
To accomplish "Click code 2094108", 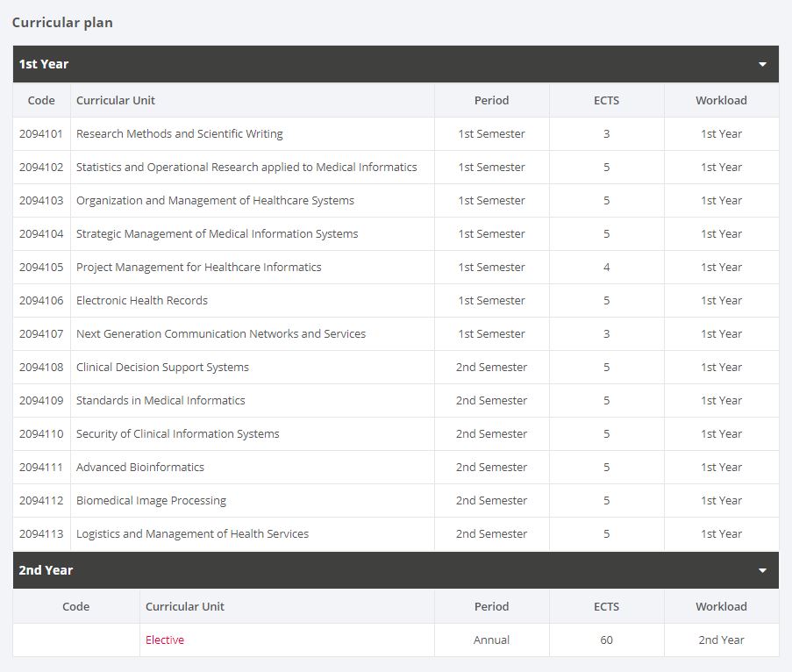I will coord(41,368).
